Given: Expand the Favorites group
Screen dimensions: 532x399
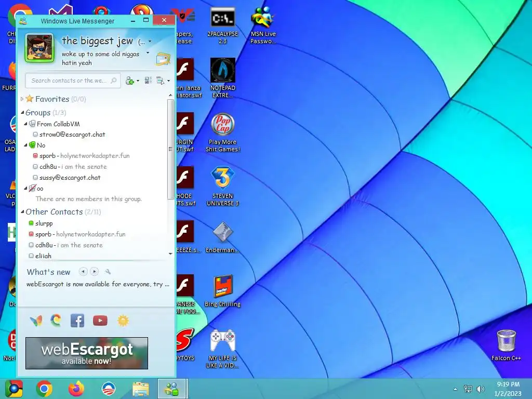Looking at the screenshot, I should (22, 99).
